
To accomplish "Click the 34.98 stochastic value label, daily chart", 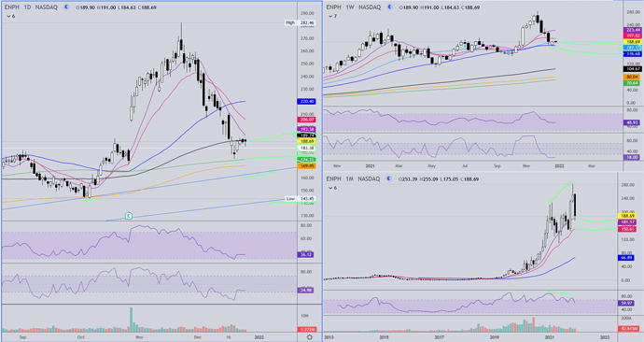I will coord(305,291).
